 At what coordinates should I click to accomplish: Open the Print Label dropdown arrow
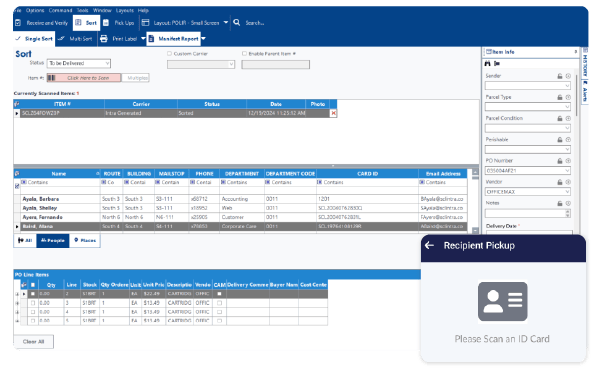coord(143,39)
